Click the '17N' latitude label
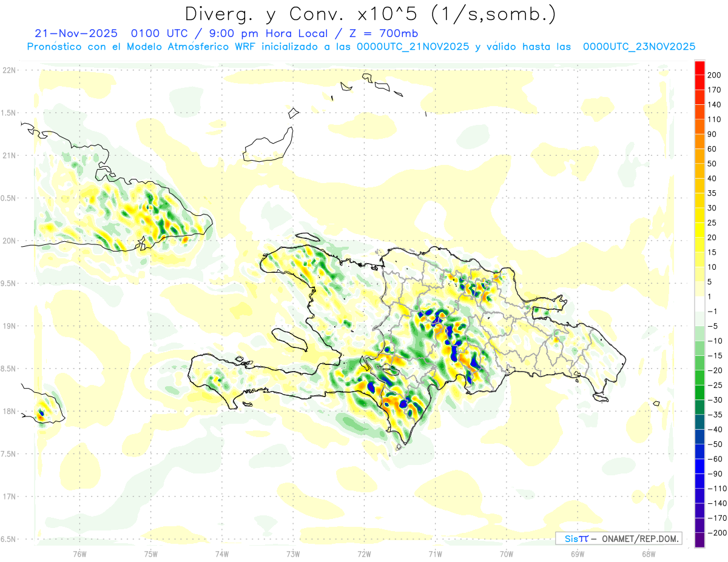This screenshot has height=562, width=728. point(10,497)
